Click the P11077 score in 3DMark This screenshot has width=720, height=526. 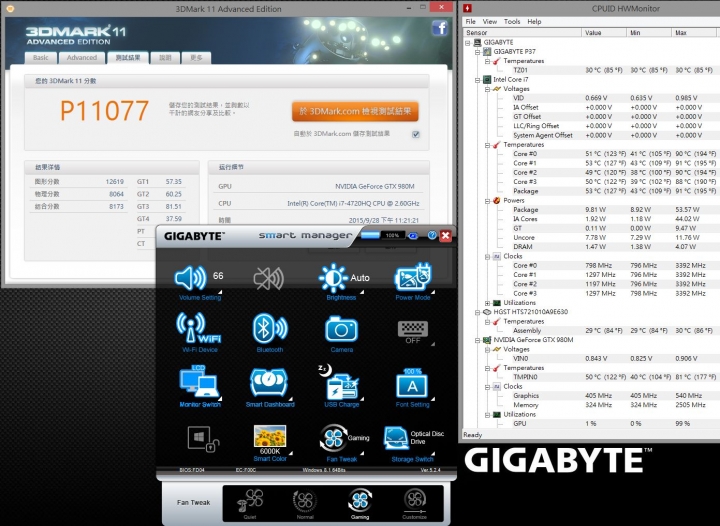tap(104, 111)
